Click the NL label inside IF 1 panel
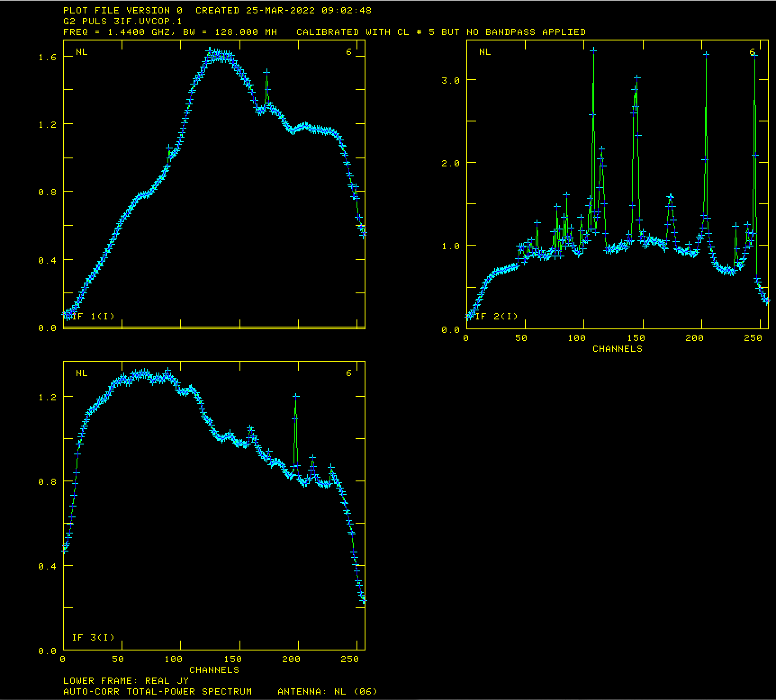Screen dimensions: 776x700 (81, 52)
